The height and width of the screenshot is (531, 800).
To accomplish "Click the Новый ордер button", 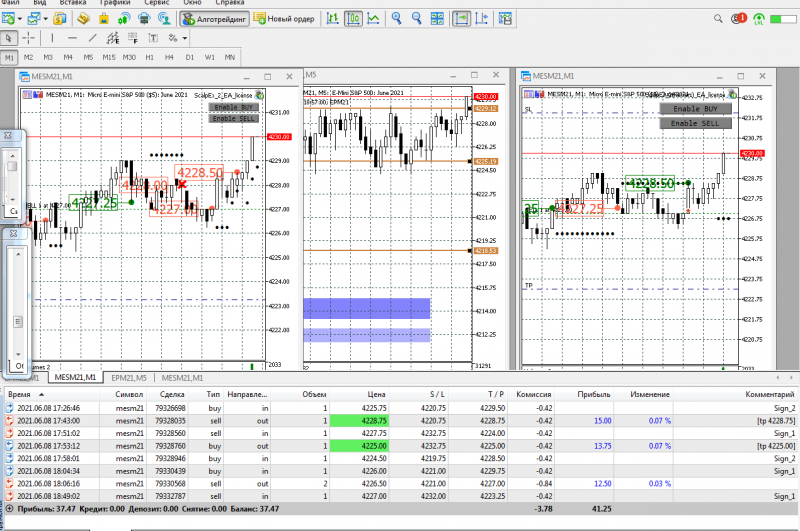I will [284, 19].
